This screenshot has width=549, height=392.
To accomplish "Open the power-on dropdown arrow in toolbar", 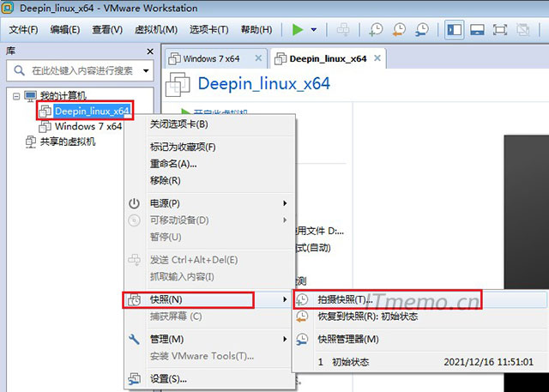I will pyautogui.click(x=314, y=30).
